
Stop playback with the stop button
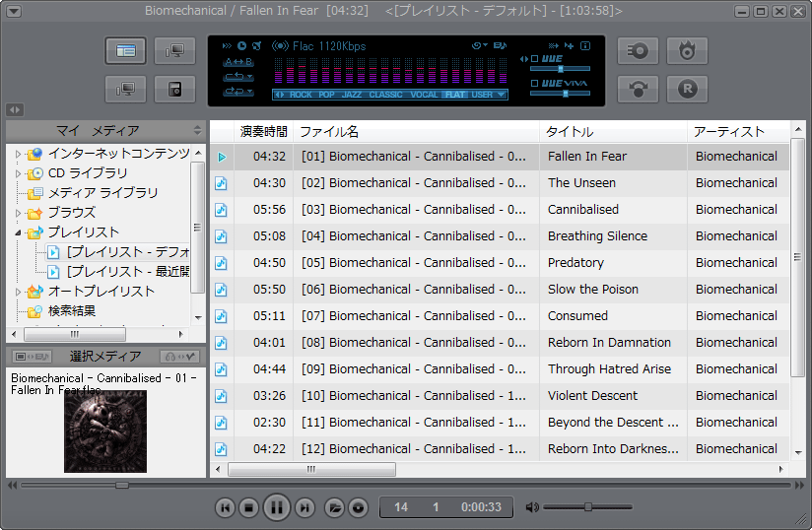(249, 507)
